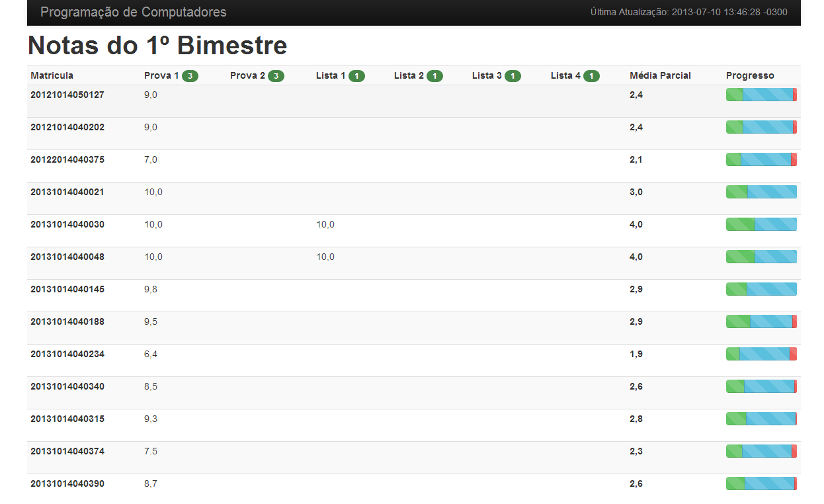Click Média Parcial value 2,8

click(636, 419)
